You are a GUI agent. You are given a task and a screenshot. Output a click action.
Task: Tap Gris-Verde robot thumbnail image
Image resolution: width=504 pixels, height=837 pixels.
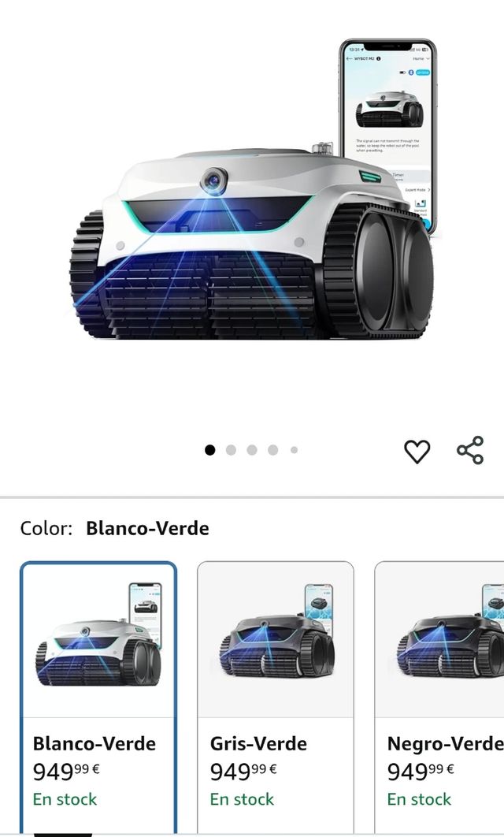coord(276,638)
